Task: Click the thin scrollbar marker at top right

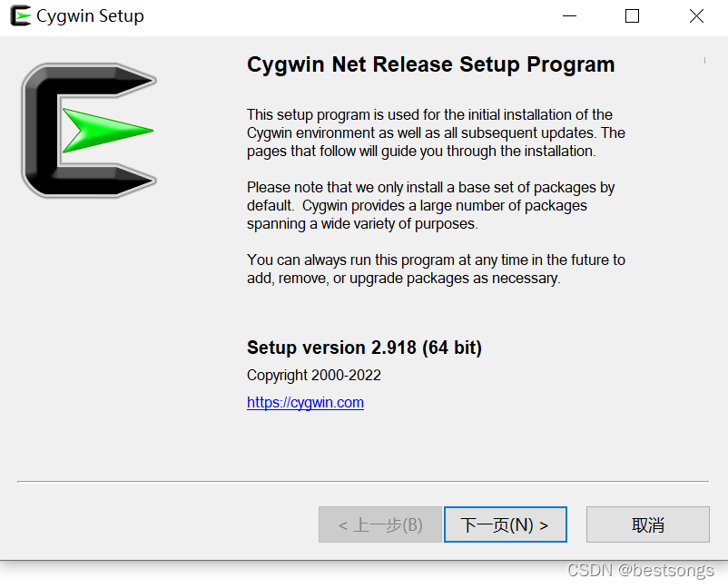Action: pos(704,61)
